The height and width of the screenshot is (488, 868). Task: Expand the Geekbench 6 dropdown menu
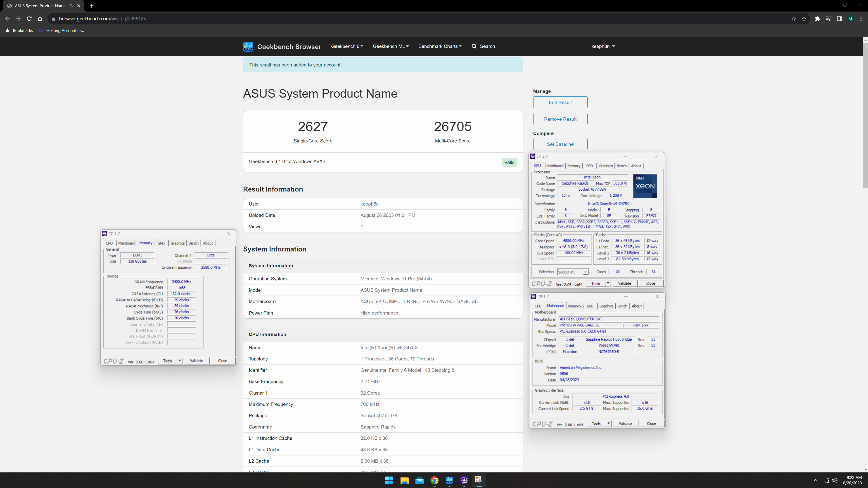click(347, 46)
